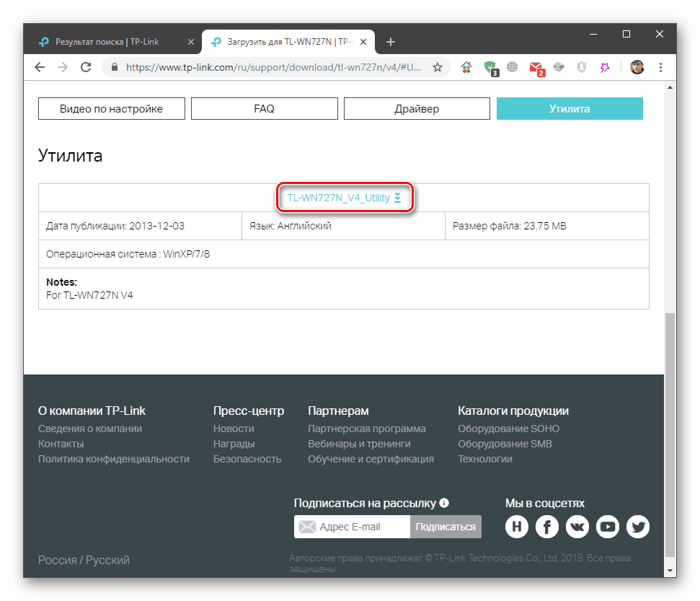700x601 pixels.
Task: Click the page scrollbar up arrow
Action: click(x=670, y=87)
